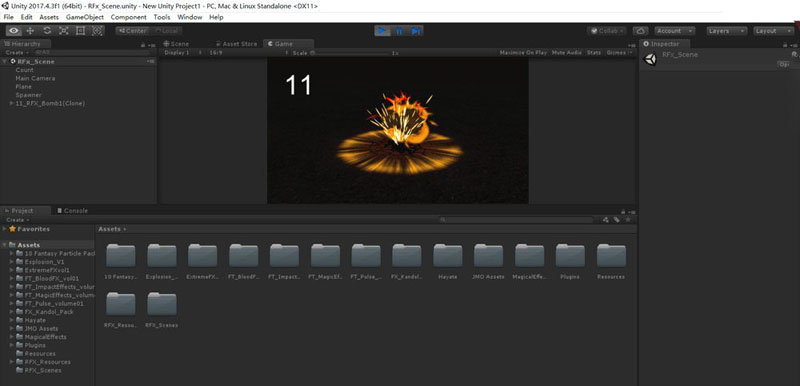800x386 pixels.
Task: Select Plane object in Hierarchy
Action: pos(23,87)
